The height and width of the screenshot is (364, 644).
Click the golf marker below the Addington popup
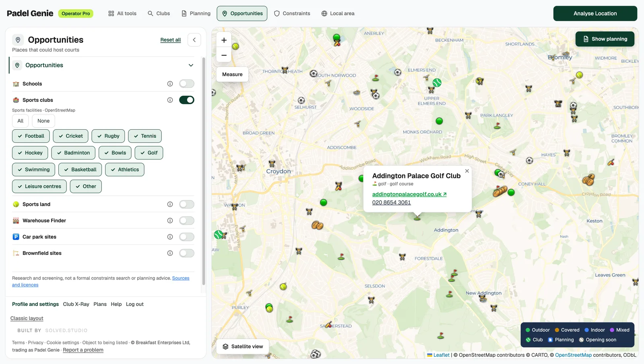(417, 217)
